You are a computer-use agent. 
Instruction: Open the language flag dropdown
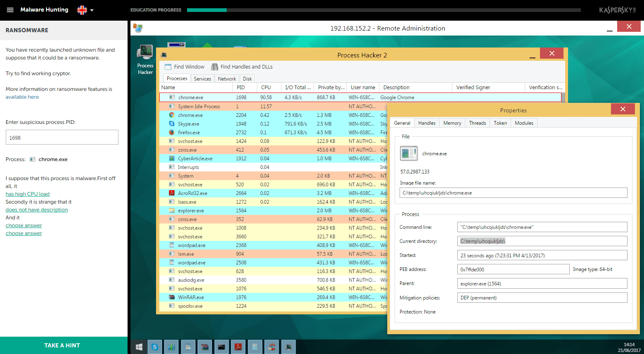[85, 10]
